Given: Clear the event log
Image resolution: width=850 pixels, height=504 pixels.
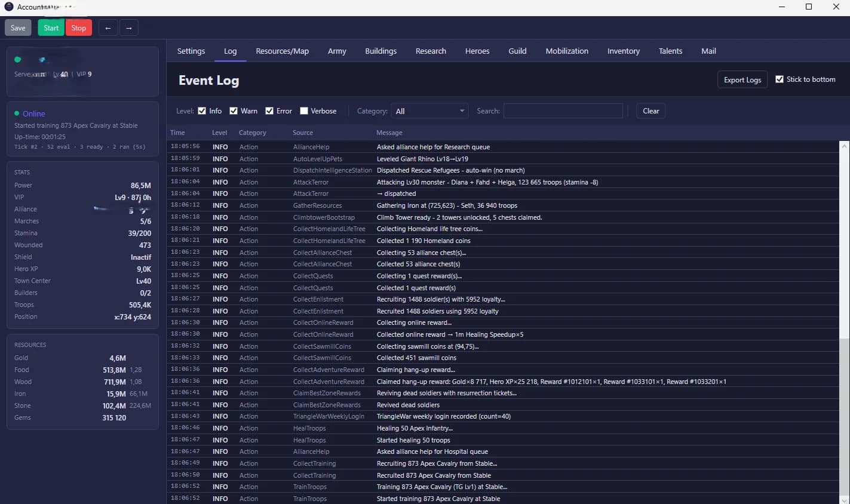Looking at the screenshot, I should pyautogui.click(x=651, y=111).
